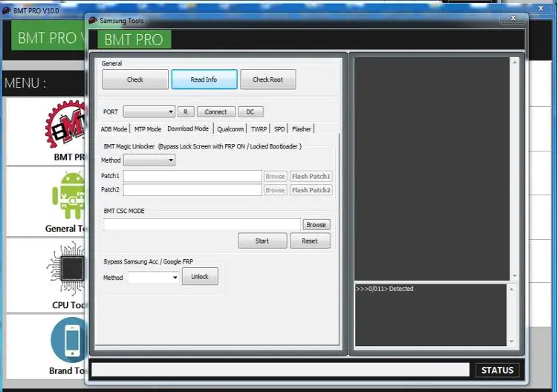Open Brand Tools phone icon

coord(68,340)
